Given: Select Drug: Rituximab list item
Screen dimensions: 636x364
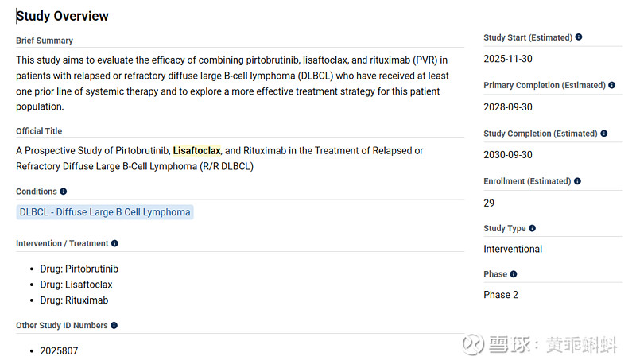Looking at the screenshot, I should click(74, 300).
